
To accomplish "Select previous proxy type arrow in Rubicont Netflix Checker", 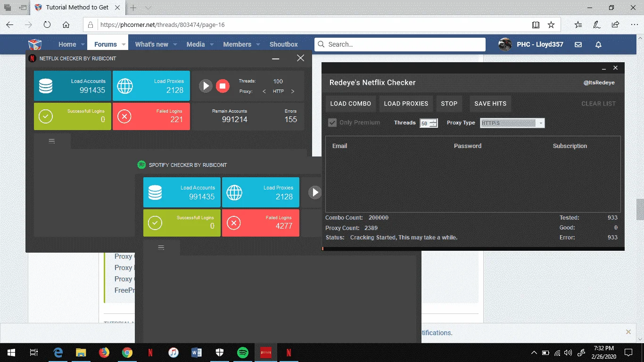I will [264, 91].
